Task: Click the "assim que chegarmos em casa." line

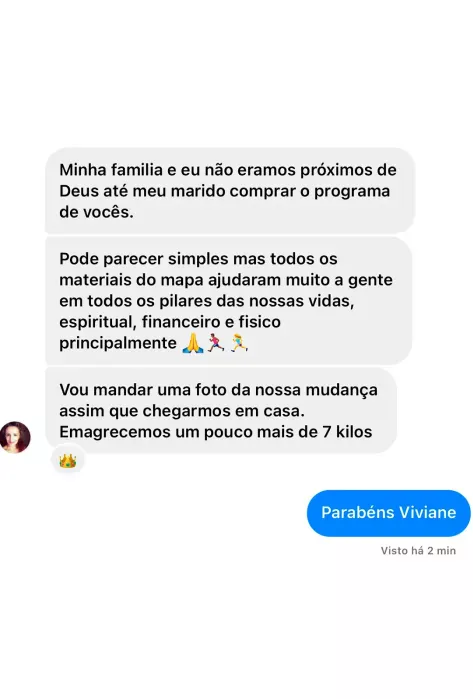Action: tap(182, 411)
